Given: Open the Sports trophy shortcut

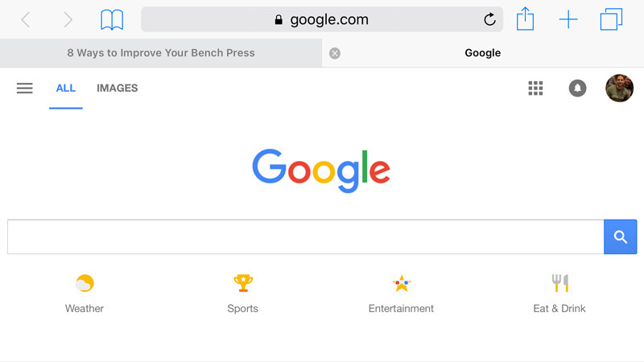Looking at the screenshot, I should 243,294.
